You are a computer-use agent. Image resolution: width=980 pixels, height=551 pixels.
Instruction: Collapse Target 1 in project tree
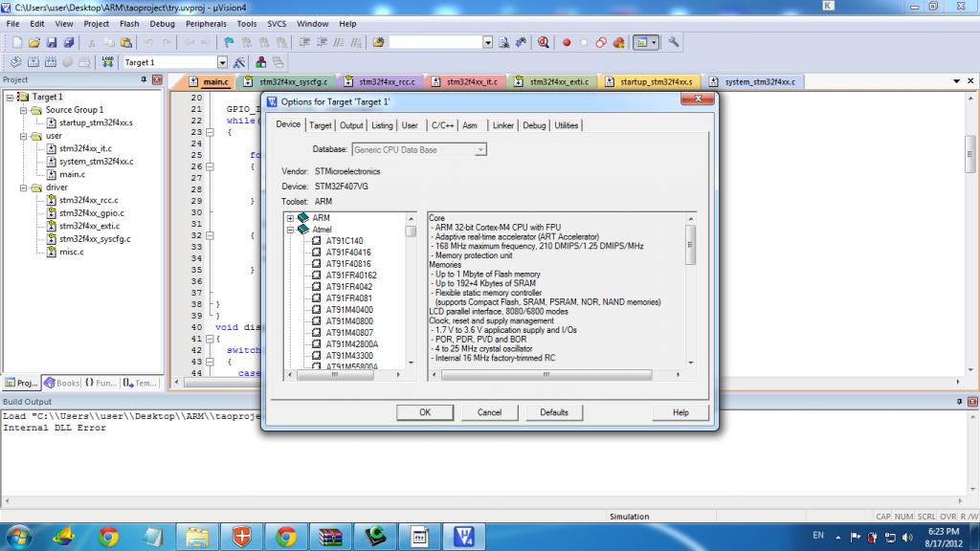(x=10, y=98)
